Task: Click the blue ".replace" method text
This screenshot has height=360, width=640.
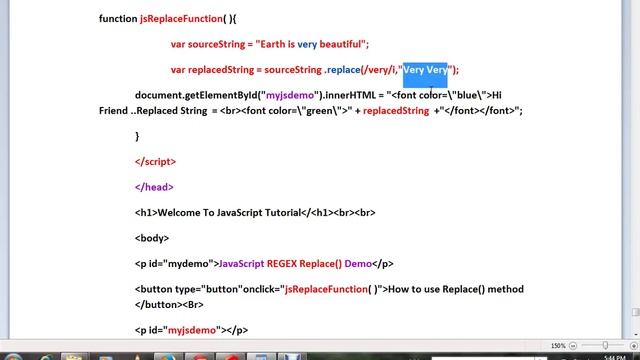Action: click(x=342, y=70)
